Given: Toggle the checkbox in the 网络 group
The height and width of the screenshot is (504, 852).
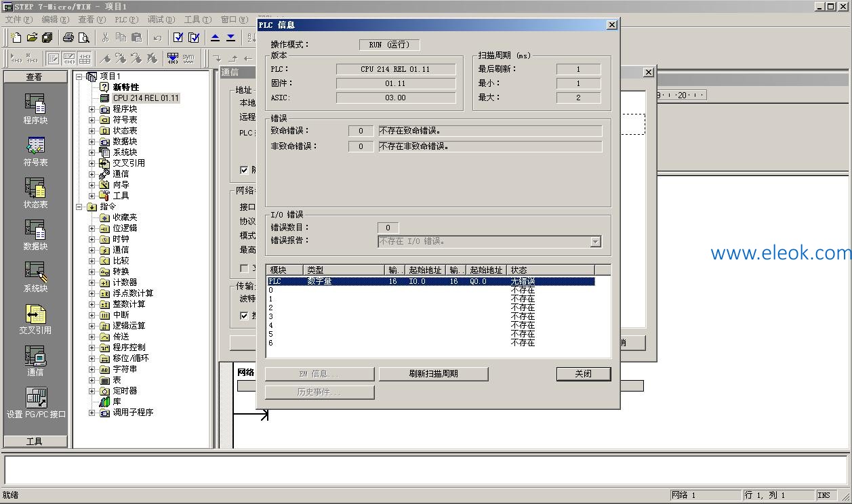Looking at the screenshot, I should click(x=244, y=269).
